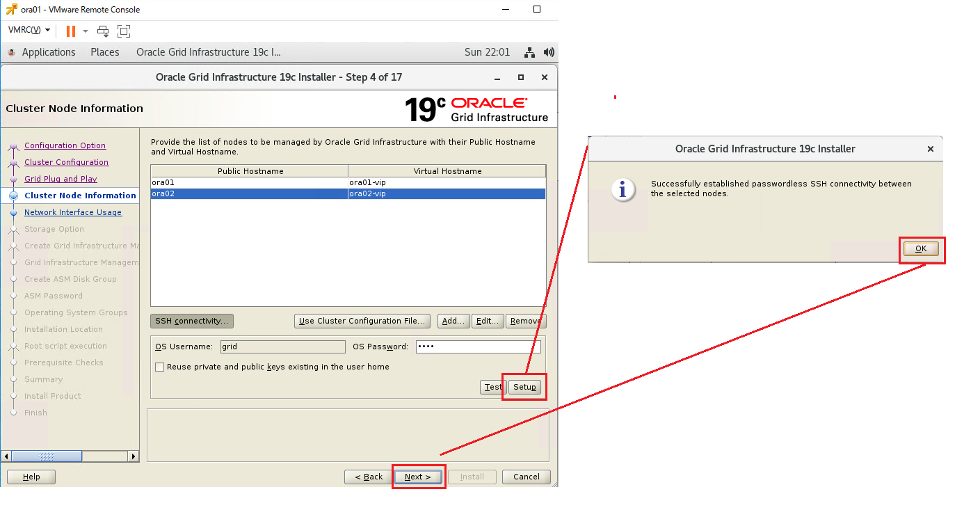Click the Operating System Groups step
The width and height of the screenshot is (980, 517).
coord(76,312)
